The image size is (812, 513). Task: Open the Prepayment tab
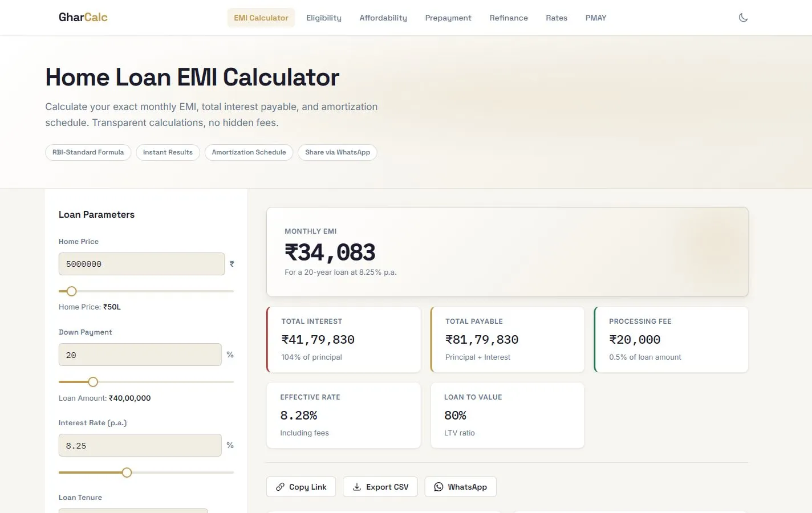[x=448, y=18]
